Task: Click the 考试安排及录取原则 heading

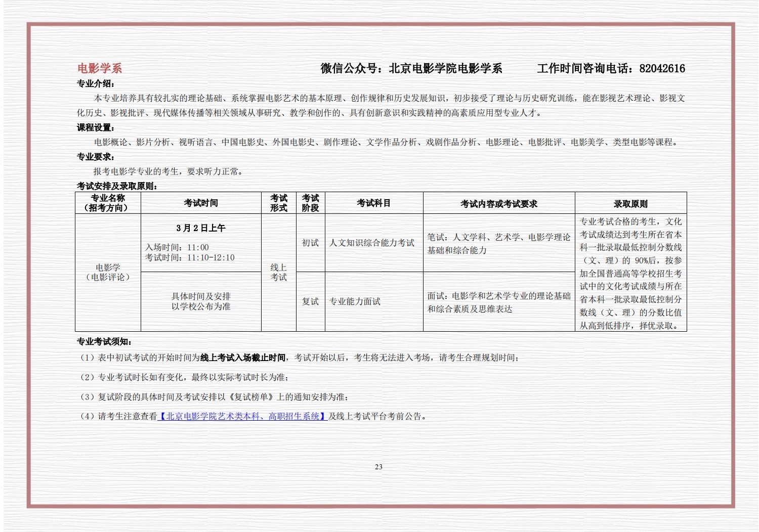Action: click(x=117, y=186)
